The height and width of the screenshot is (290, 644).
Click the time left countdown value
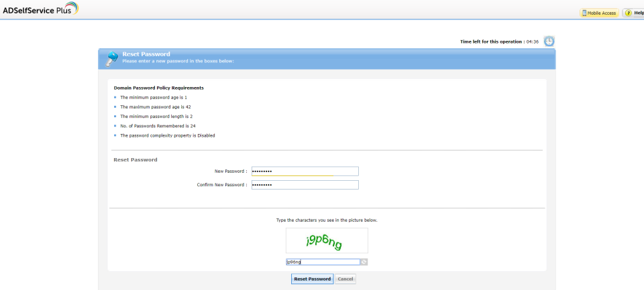pyautogui.click(x=532, y=42)
